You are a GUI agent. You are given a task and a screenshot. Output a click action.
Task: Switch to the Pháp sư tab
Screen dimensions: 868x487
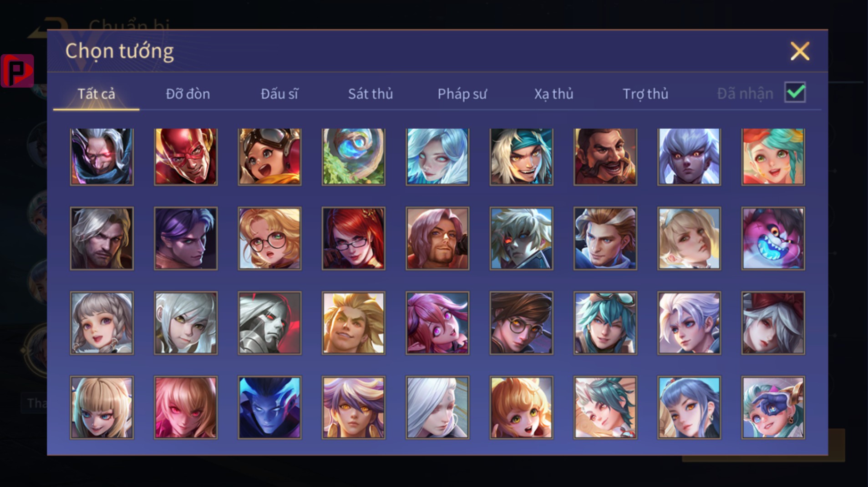coord(462,94)
